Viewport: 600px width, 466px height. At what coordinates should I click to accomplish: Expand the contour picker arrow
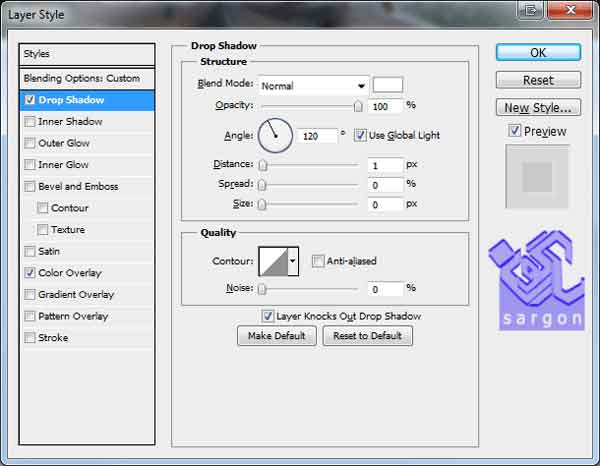pos(293,262)
